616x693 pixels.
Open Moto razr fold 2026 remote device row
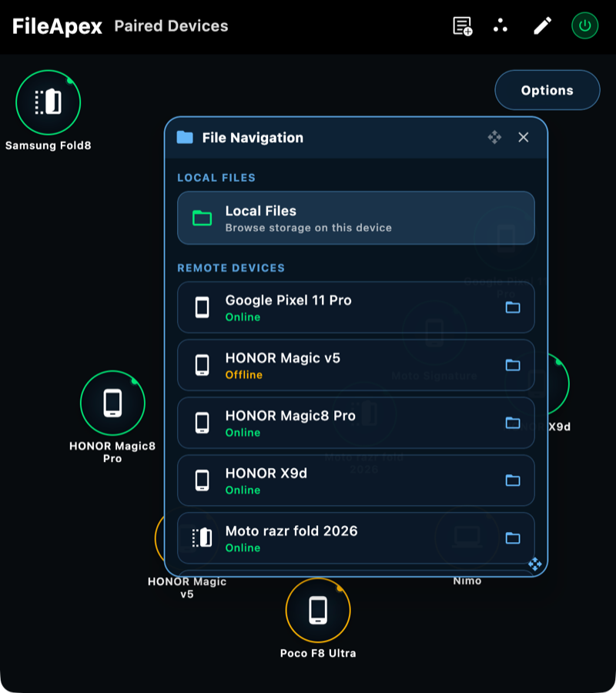coord(356,538)
